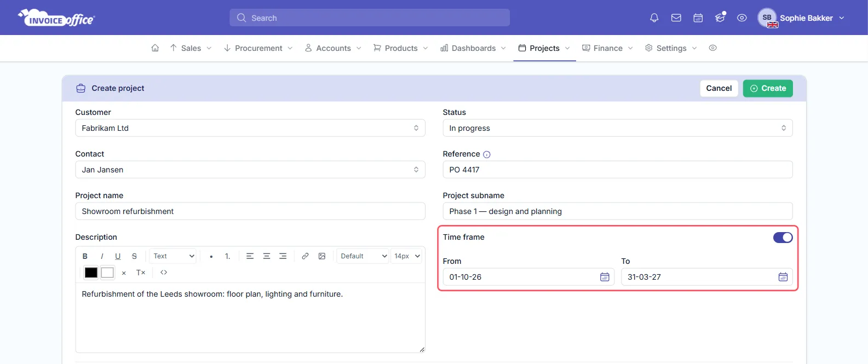
Task: Open the Procurement menu
Action: (x=258, y=48)
